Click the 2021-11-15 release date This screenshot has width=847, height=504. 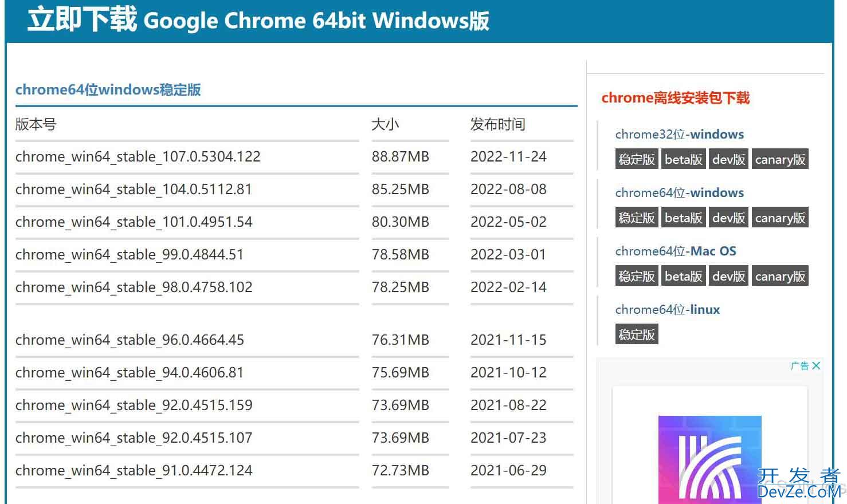(508, 340)
